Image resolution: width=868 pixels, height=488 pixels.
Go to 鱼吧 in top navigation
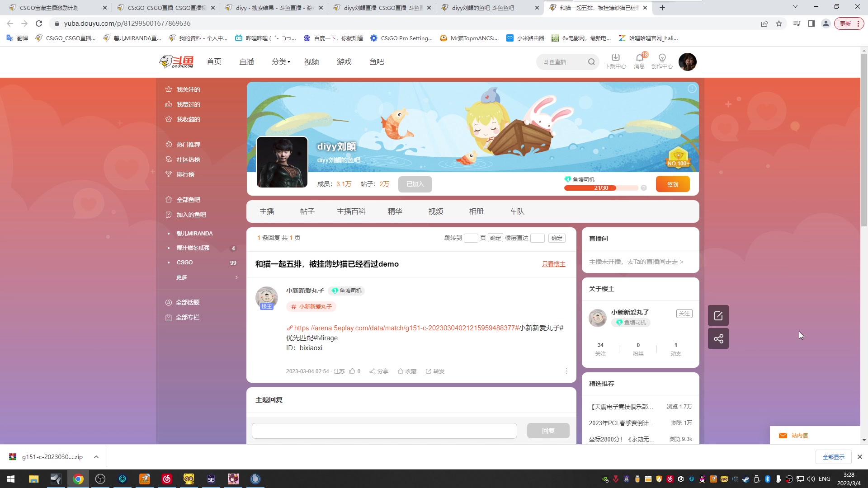coord(377,62)
